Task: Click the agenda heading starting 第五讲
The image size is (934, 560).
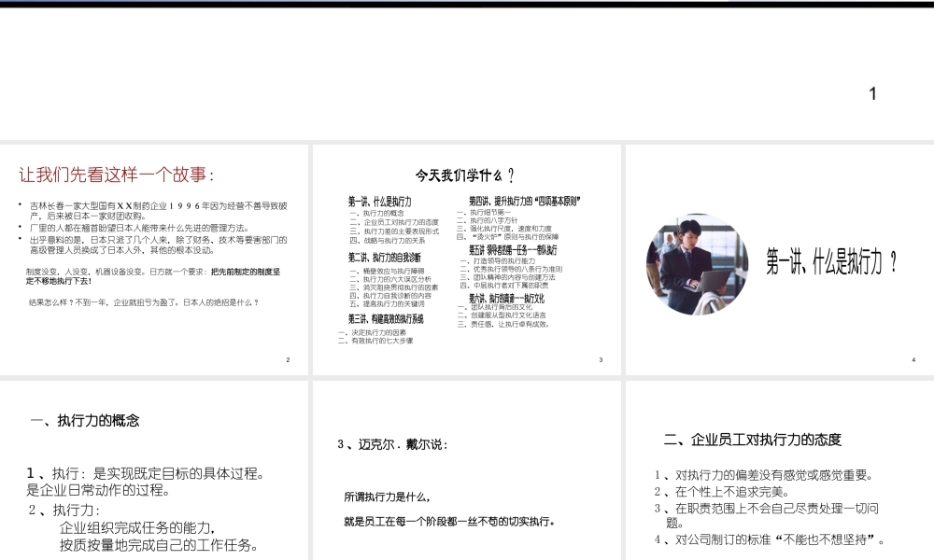Action: tap(513, 250)
